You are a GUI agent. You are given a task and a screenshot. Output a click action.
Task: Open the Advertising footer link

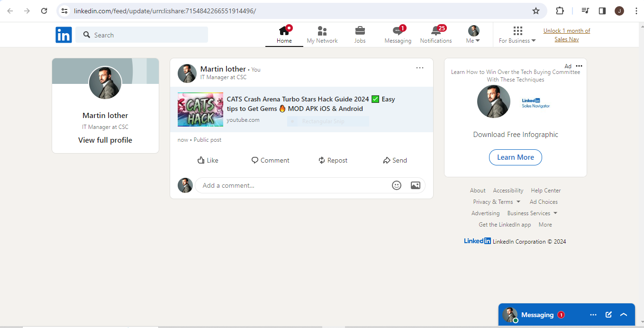[x=485, y=213]
